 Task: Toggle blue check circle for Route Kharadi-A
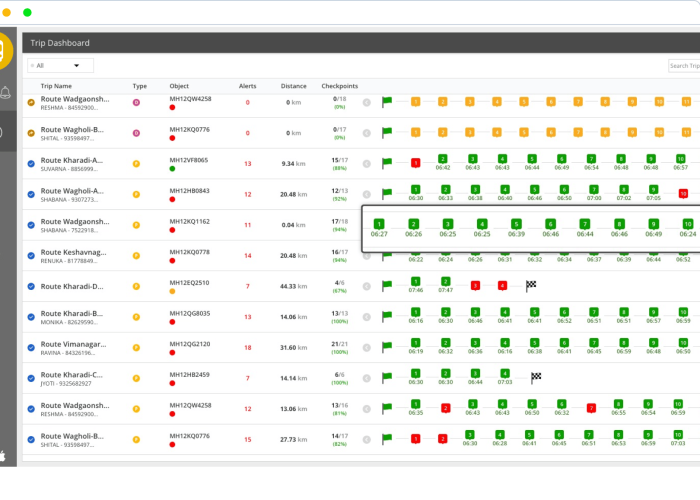(31, 162)
